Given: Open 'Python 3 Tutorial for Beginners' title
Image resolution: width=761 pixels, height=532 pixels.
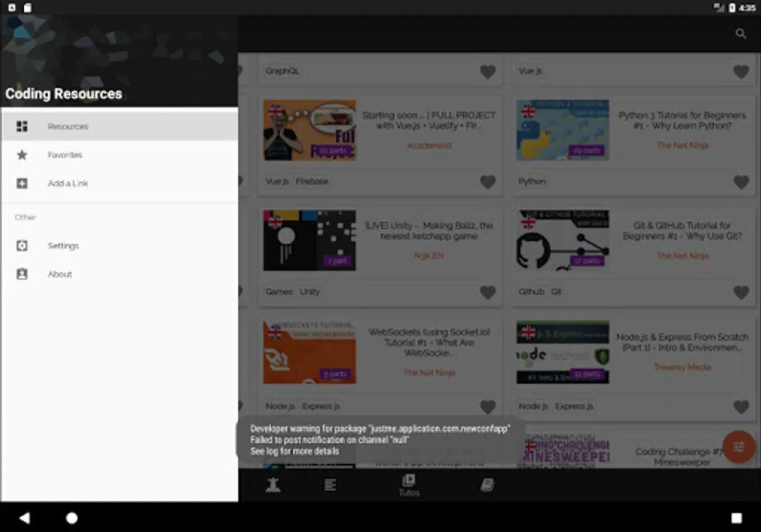Looking at the screenshot, I should coord(682,121).
